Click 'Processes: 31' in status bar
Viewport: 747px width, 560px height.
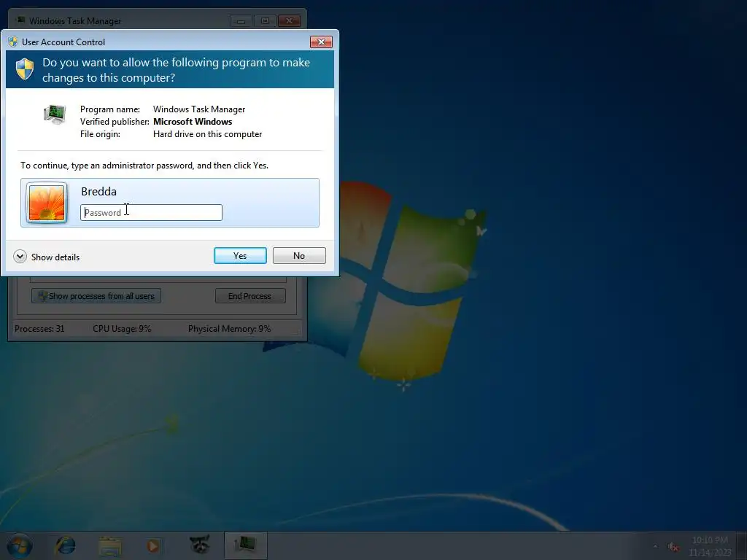(39, 329)
